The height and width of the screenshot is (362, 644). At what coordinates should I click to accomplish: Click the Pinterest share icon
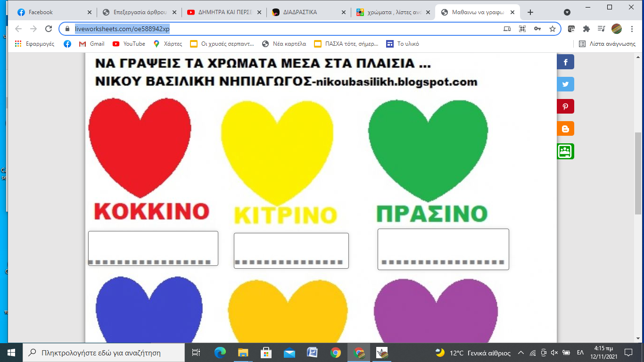click(565, 107)
